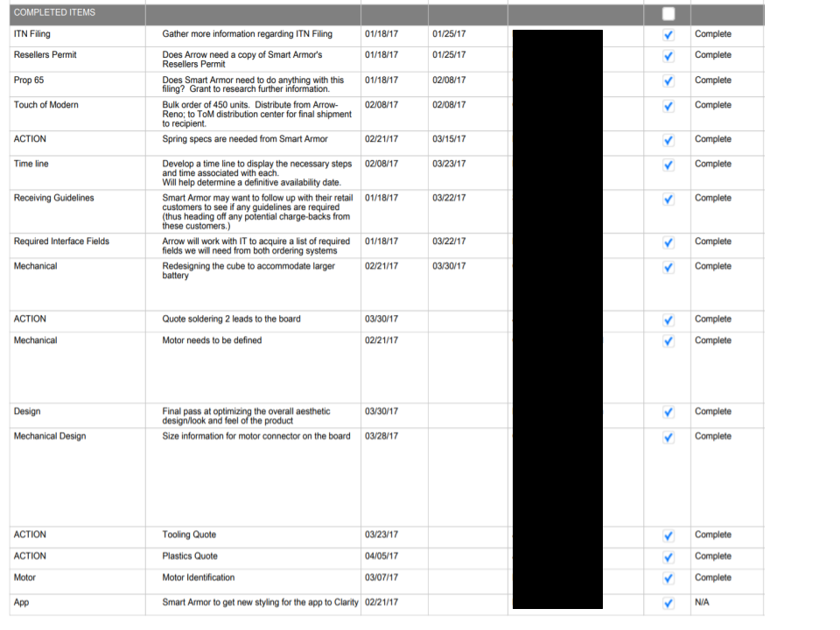Select the Touch of Modern cell
The image size is (840, 630).
tap(77, 114)
